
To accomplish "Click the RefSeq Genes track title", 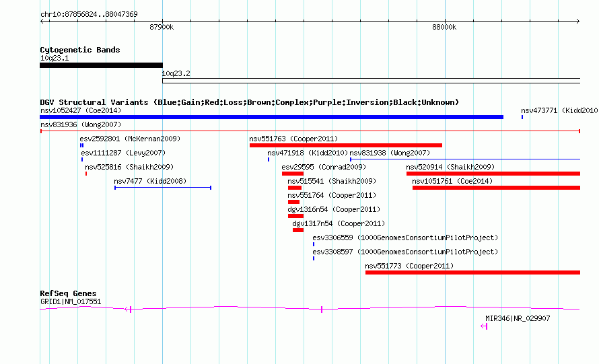I will [68, 293].
